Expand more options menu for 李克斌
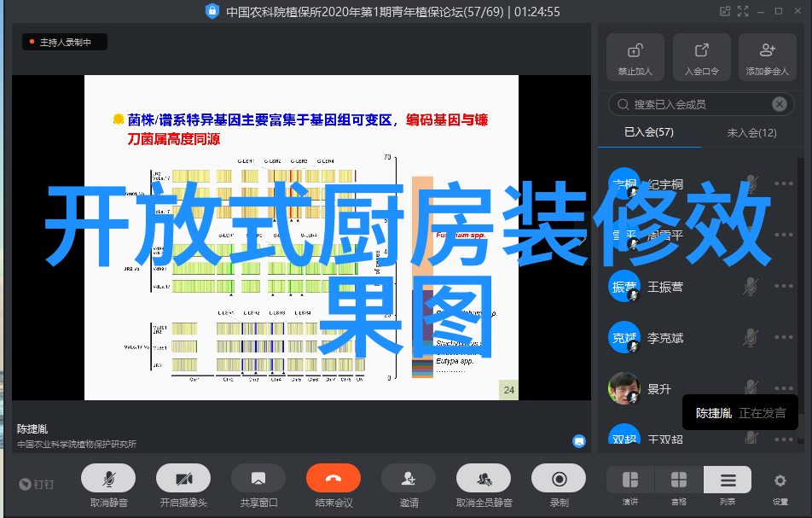Image resolution: width=812 pixels, height=518 pixels. (x=784, y=338)
